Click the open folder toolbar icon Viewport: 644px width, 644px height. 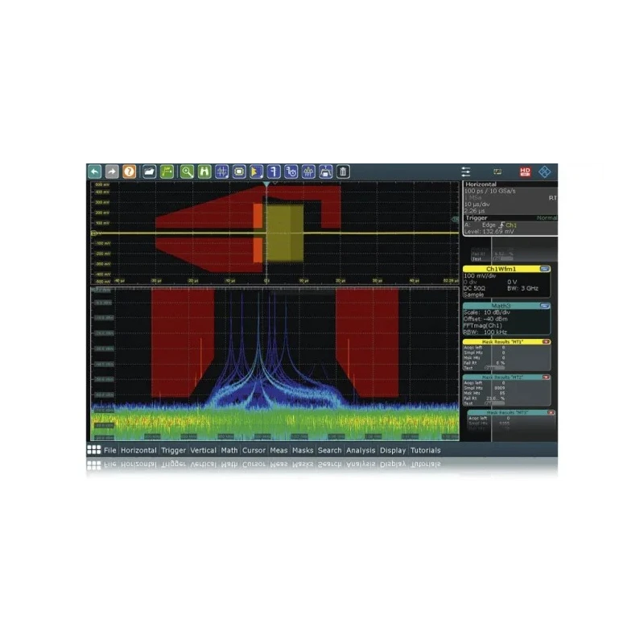pos(149,171)
